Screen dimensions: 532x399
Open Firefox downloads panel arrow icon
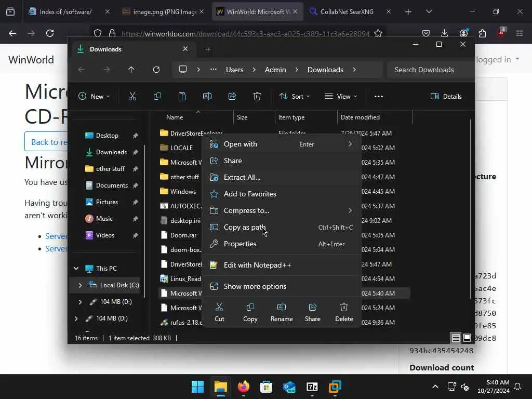click(x=445, y=33)
